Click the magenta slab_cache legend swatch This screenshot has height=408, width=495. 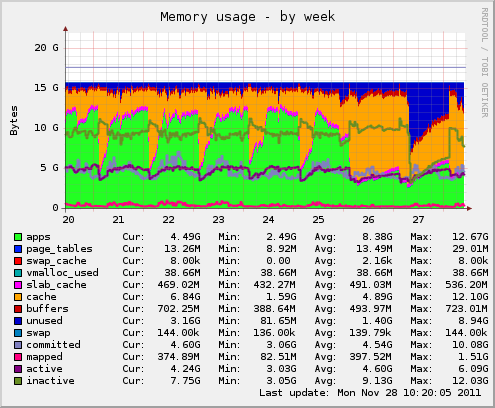[18, 285]
